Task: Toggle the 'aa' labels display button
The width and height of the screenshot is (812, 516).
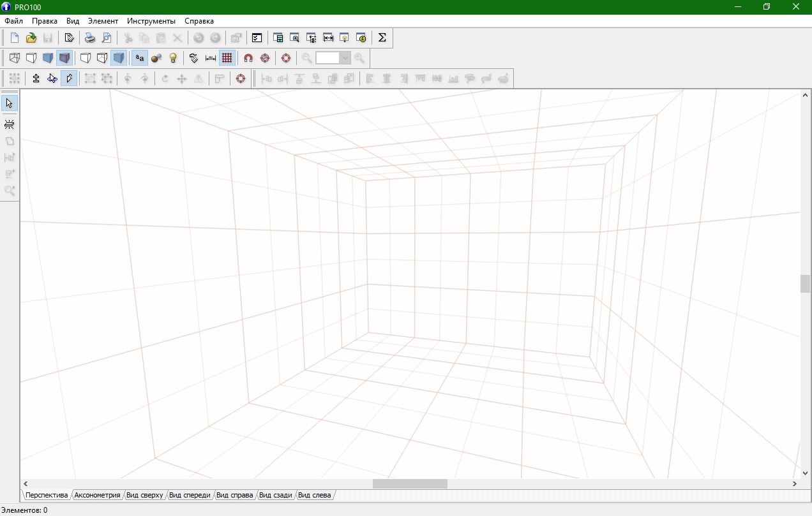Action: [x=140, y=58]
